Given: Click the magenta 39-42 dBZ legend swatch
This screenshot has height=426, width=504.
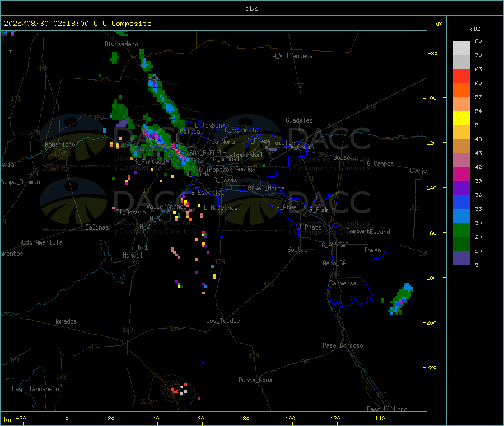Looking at the screenshot, I should click(x=461, y=174).
